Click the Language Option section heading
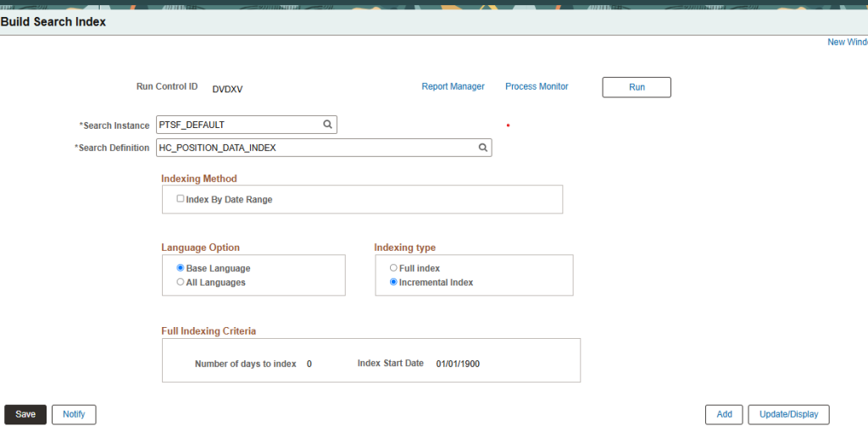This screenshot has height=438, width=868. tap(200, 247)
